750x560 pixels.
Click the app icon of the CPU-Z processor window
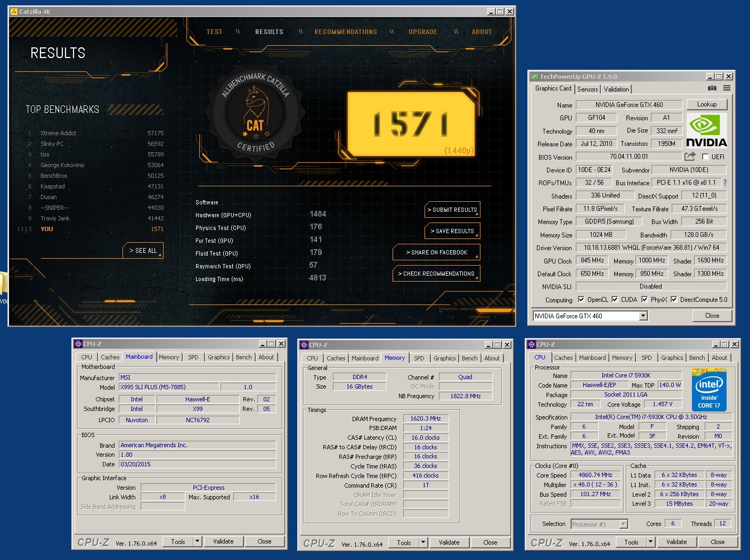[532, 344]
